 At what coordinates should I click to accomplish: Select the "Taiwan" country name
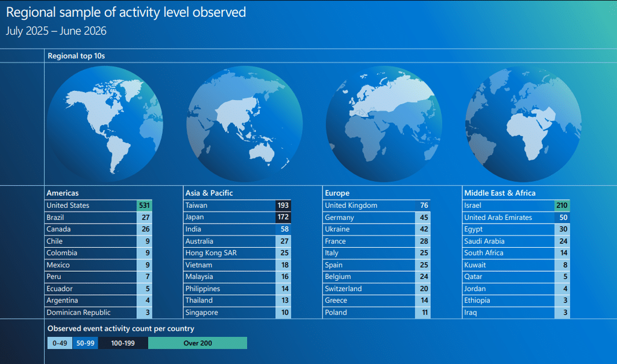tap(196, 206)
